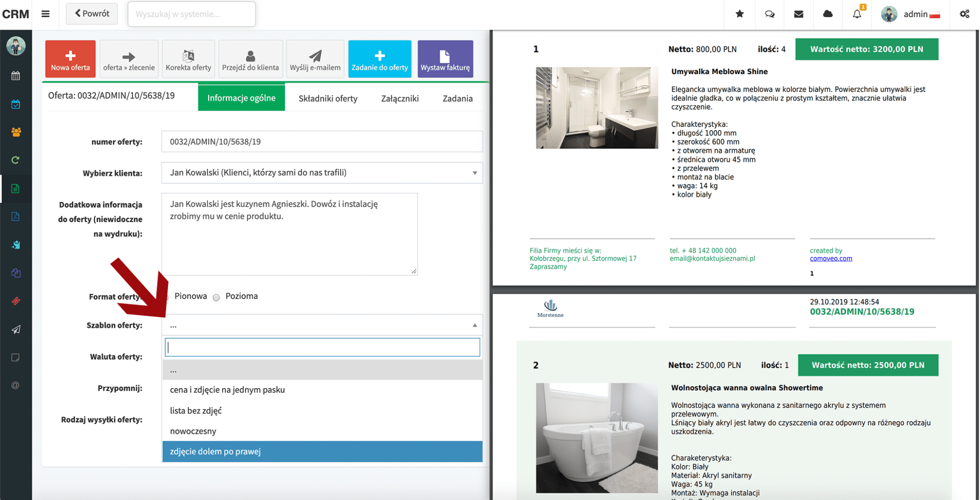Viewport: 980px width, 500px height.
Task: Open the offers document icon in sidebar
Action: (16, 189)
